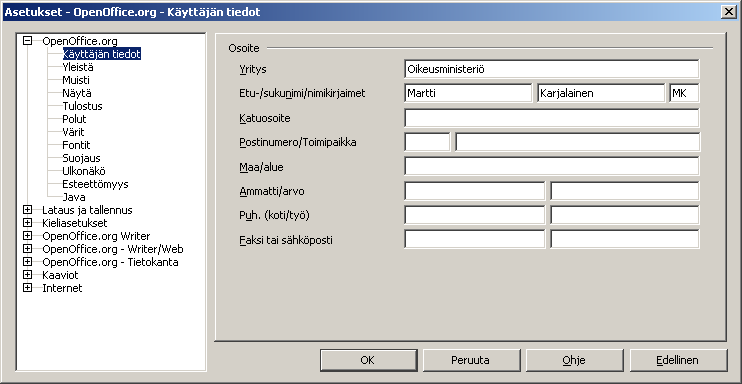Screen dimensions: 742x384
Task: Expand the Kaaviot node
Action: click(x=27, y=275)
